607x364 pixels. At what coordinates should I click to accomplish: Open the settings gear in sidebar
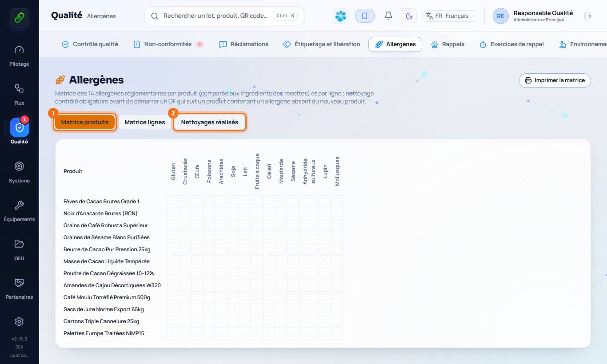(x=19, y=321)
